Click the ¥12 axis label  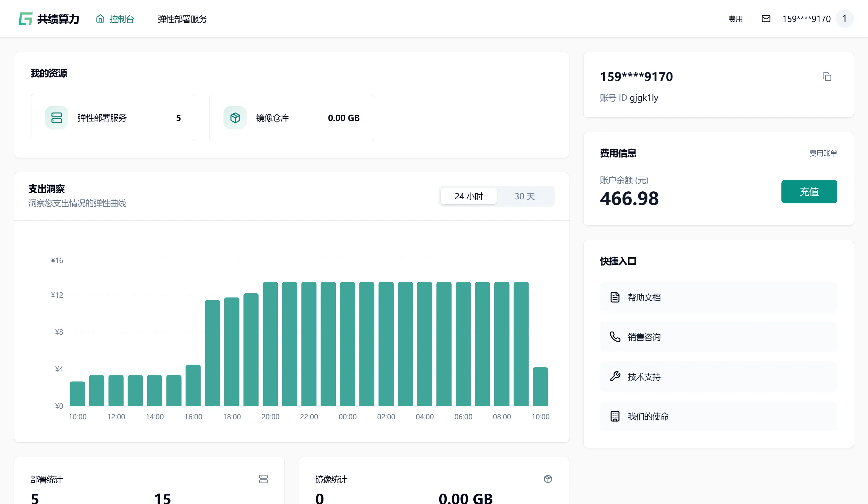[x=57, y=295]
